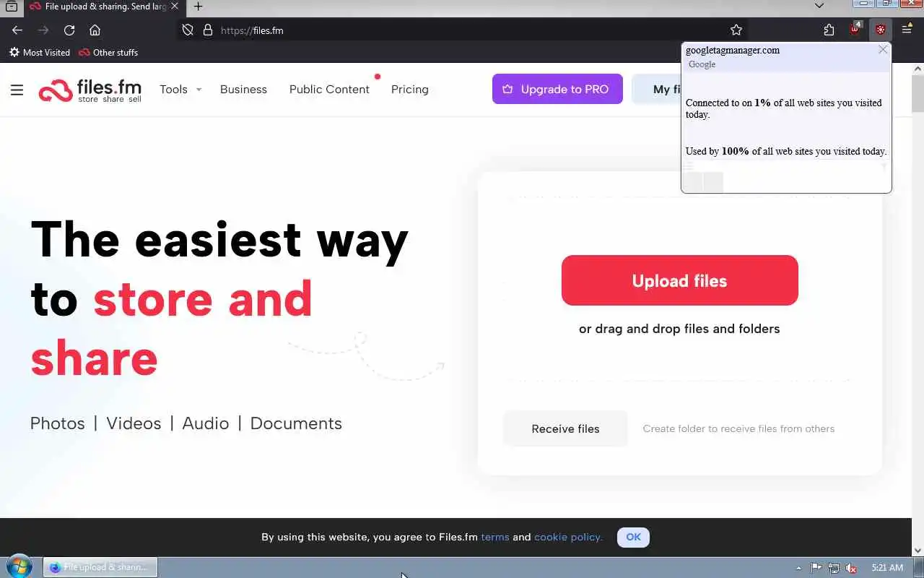
Task: Click the Google label in popup
Action: coord(702,64)
